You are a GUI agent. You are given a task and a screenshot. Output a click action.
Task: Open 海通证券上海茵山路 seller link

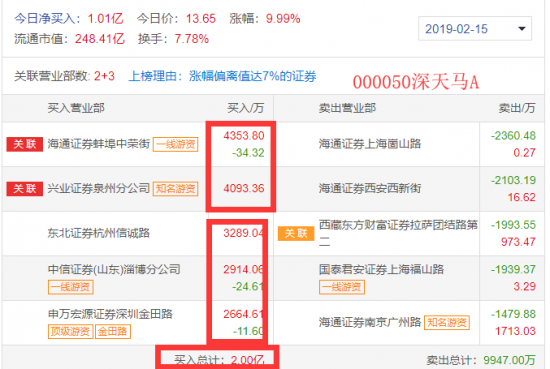tap(370, 144)
